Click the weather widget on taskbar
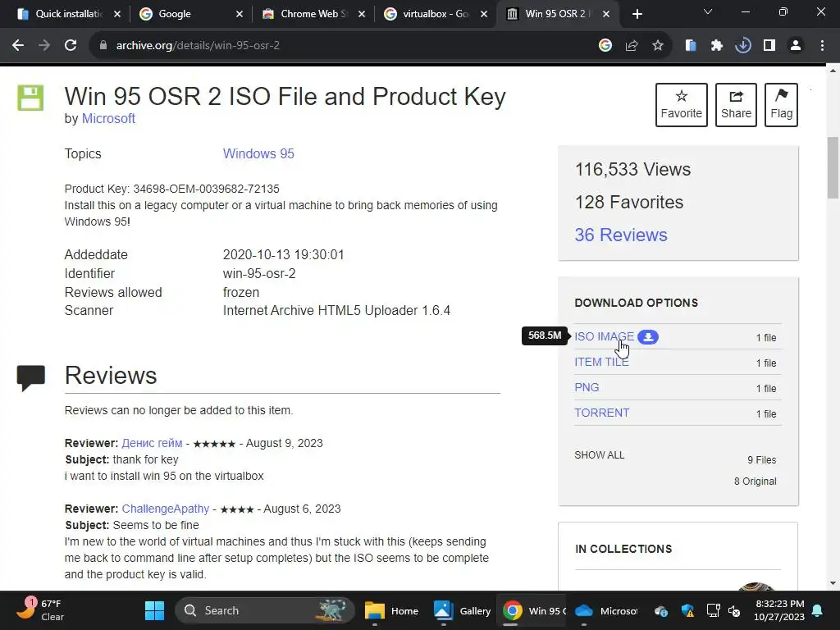Image resolution: width=840 pixels, height=630 pixels. [40, 610]
